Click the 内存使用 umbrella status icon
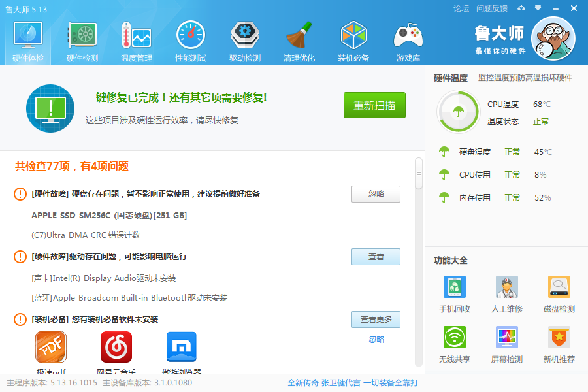 click(444, 197)
